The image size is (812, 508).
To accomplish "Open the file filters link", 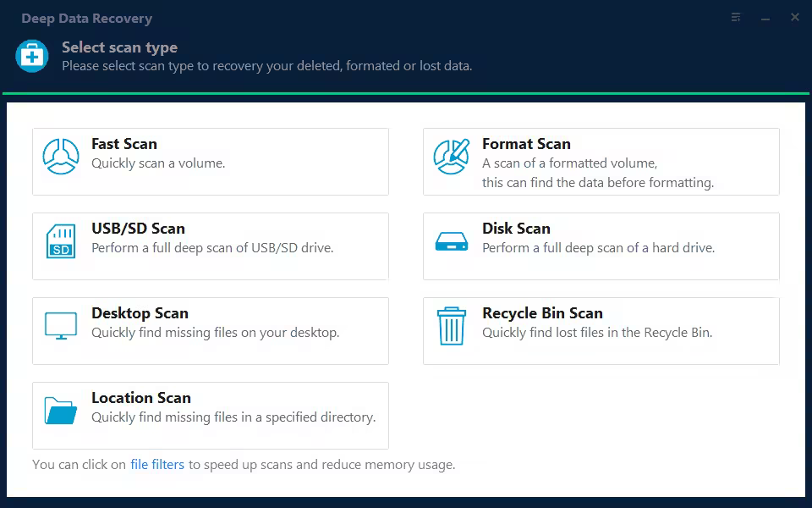I will [157, 464].
